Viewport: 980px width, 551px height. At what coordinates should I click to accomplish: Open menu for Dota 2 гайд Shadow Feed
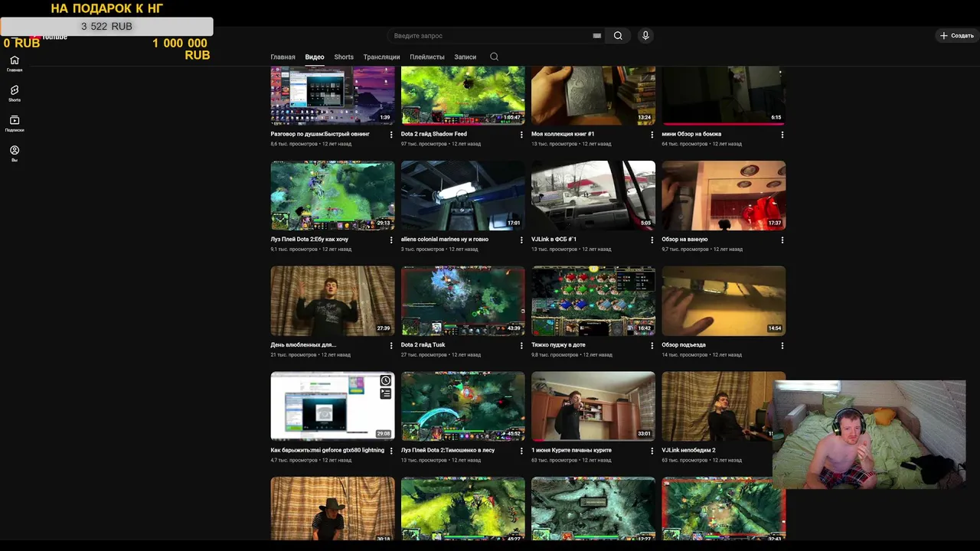coord(521,135)
